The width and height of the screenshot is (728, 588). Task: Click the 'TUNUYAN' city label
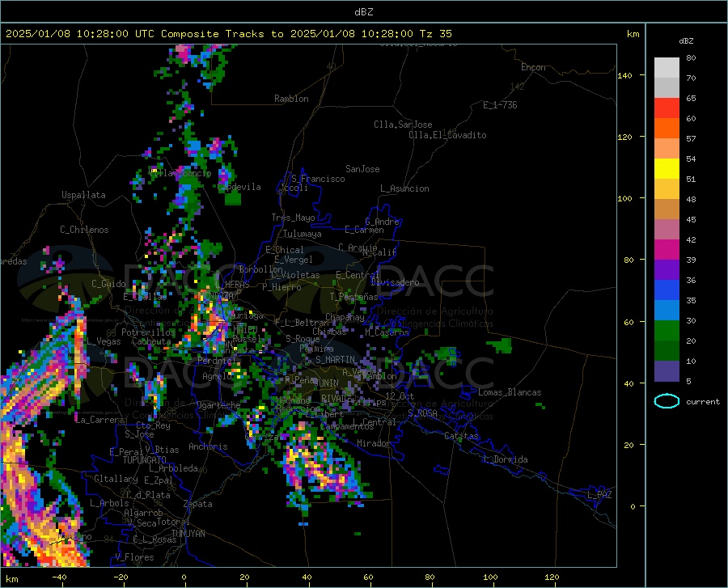[x=188, y=534]
